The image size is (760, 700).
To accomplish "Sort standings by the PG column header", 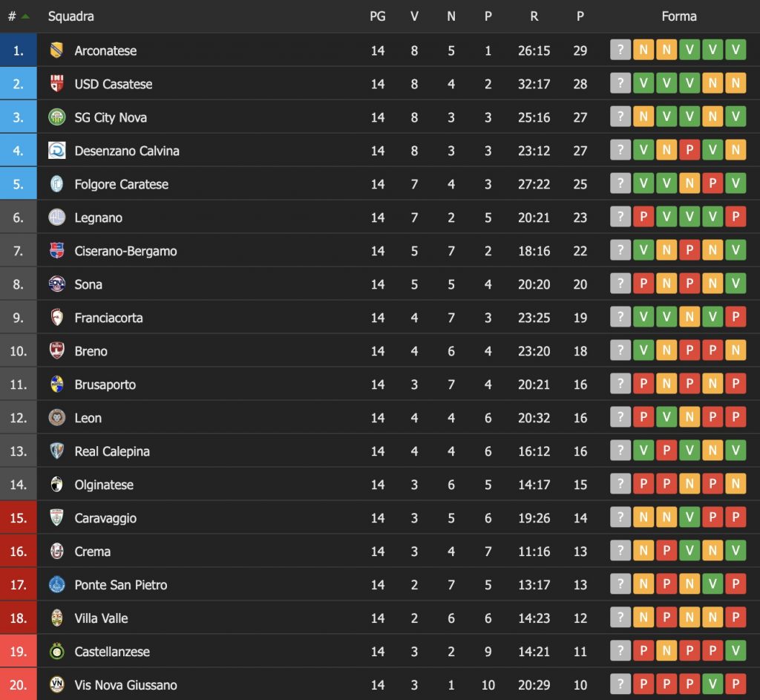I will pyautogui.click(x=378, y=16).
